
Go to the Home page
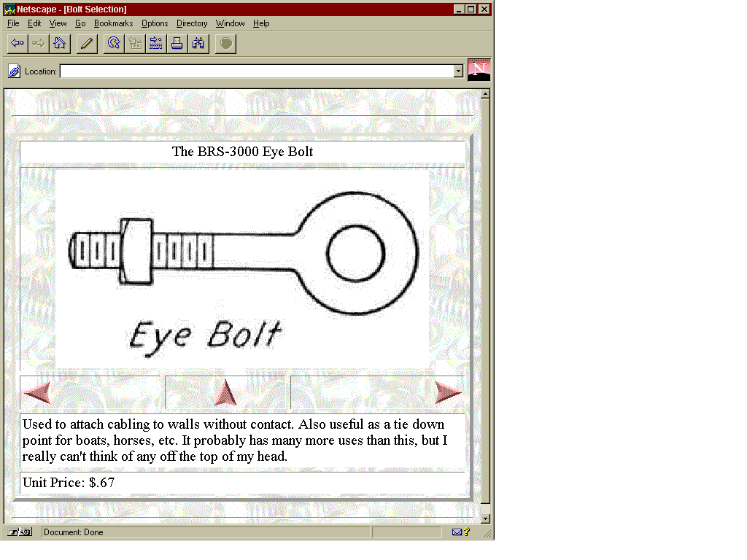click(x=59, y=44)
